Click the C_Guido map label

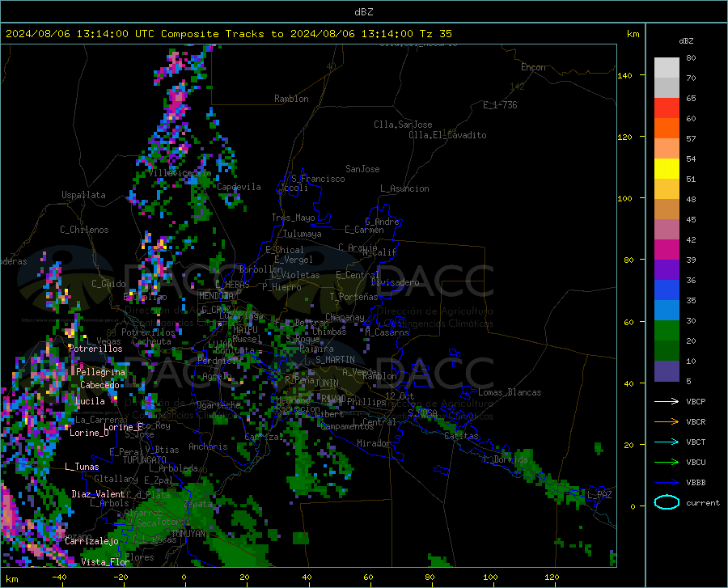click(108, 284)
